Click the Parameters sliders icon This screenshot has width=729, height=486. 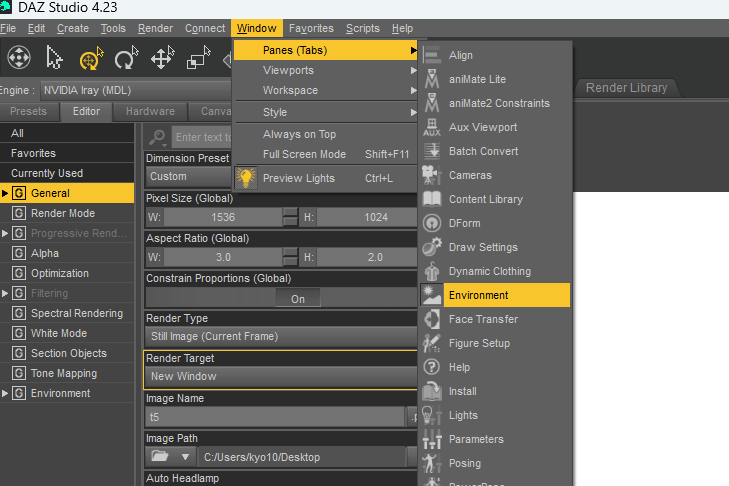[432, 439]
